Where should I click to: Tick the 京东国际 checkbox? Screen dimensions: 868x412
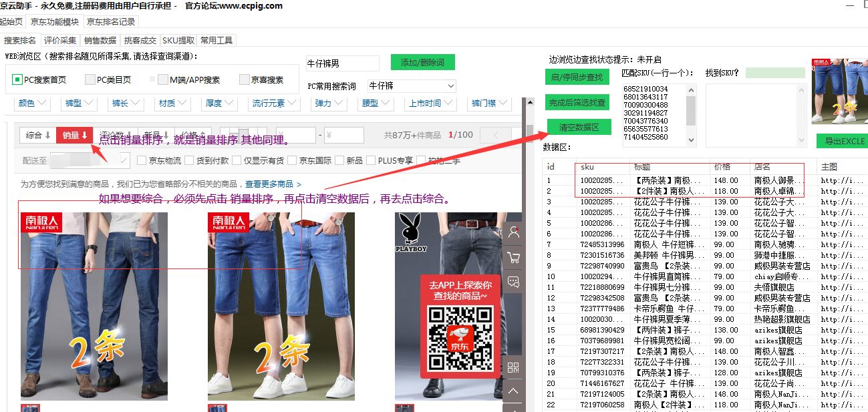(x=292, y=160)
